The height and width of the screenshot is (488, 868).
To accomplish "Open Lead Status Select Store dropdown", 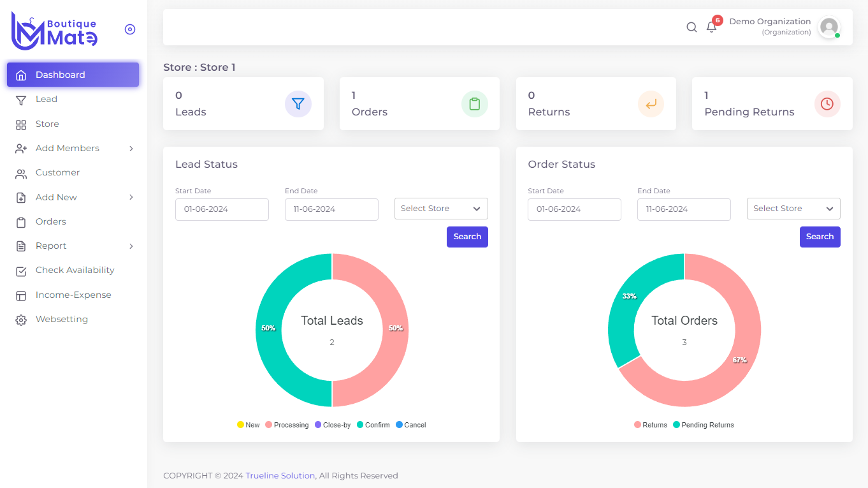I will pos(441,209).
